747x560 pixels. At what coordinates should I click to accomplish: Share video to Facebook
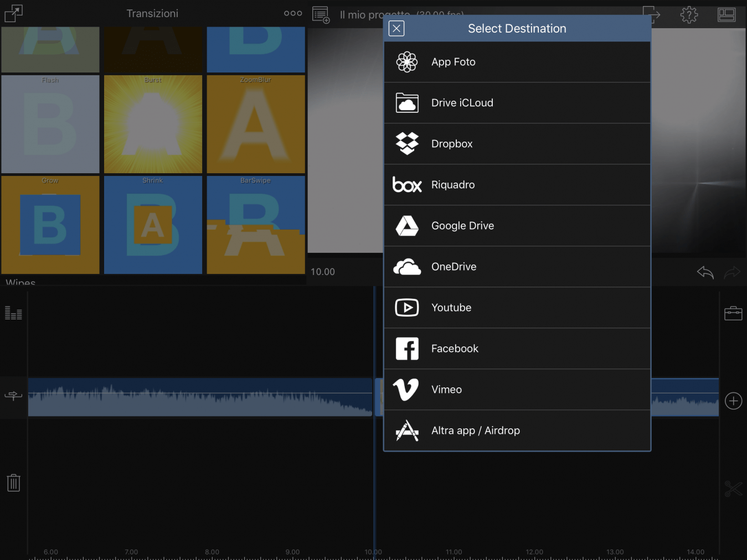pos(517,349)
